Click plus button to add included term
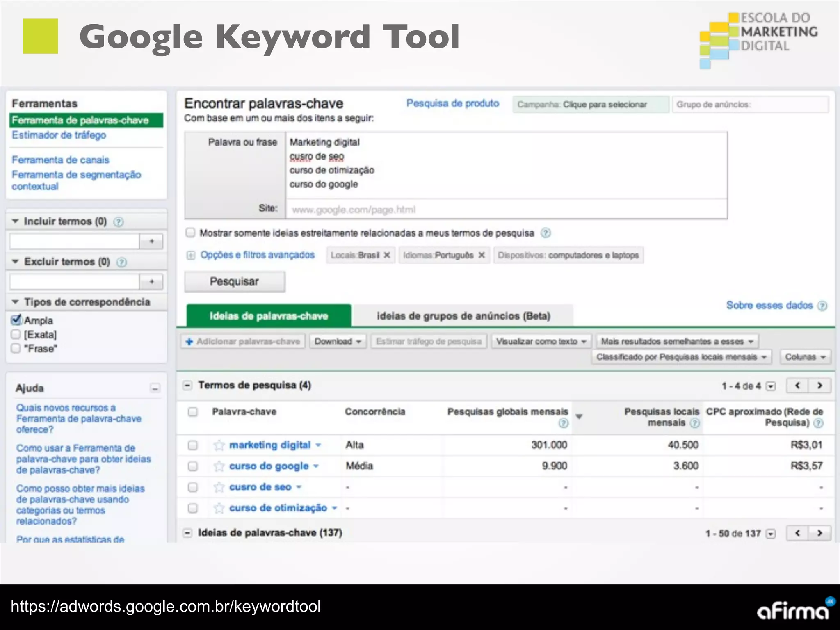The image size is (840, 630). [151, 241]
